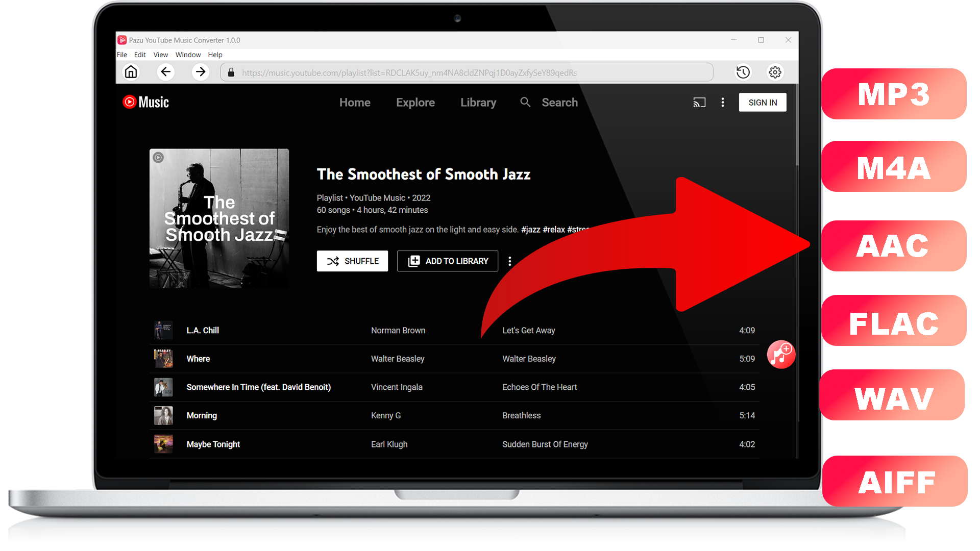
Task: Navigate back with the left arrow
Action: click(165, 72)
